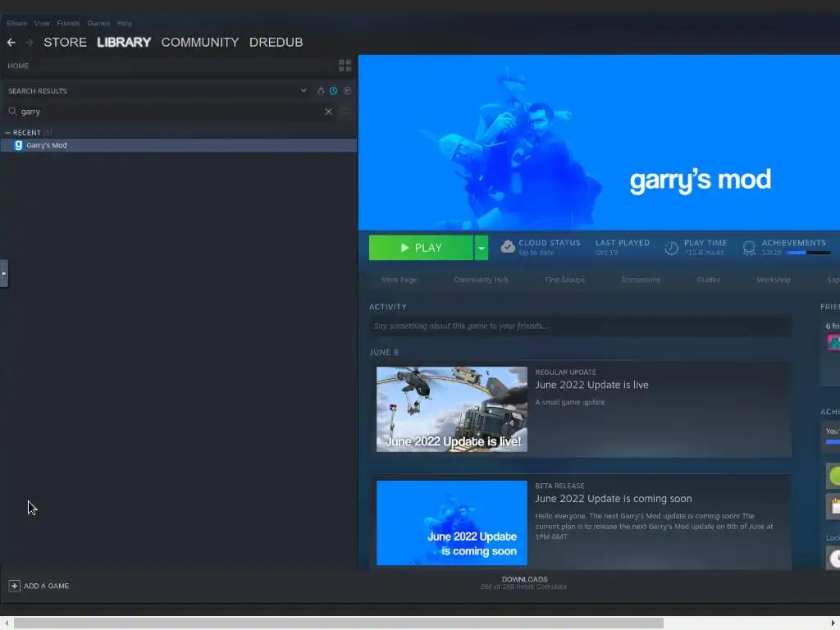
Task: Go back with the back arrow
Action: coord(11,43)
